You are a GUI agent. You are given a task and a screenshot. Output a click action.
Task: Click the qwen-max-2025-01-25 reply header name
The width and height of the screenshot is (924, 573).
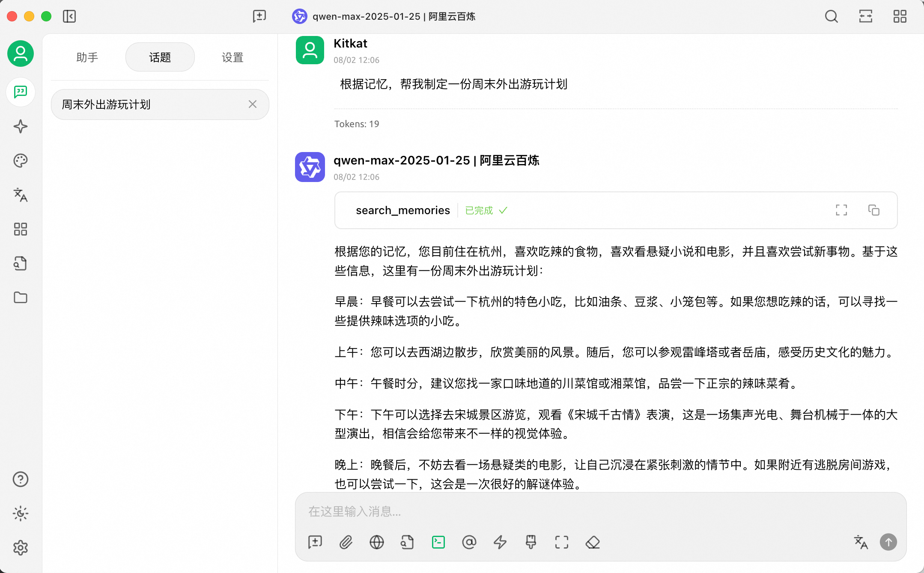coord(436,160)
